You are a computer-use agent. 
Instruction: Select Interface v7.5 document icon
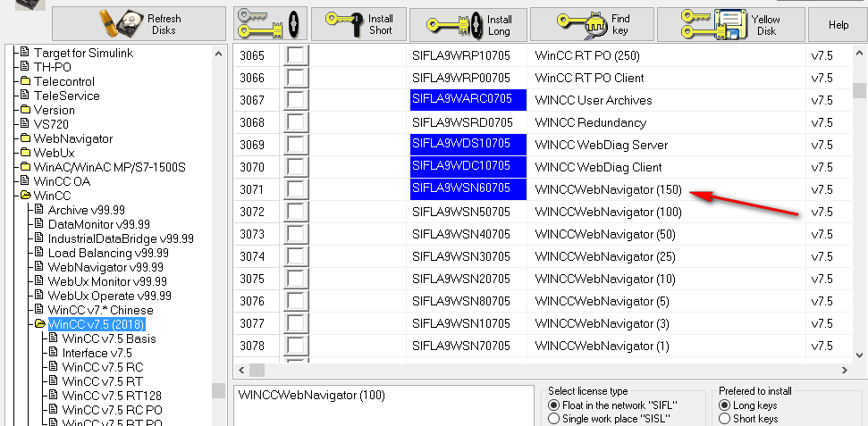[x=53, y=353]
